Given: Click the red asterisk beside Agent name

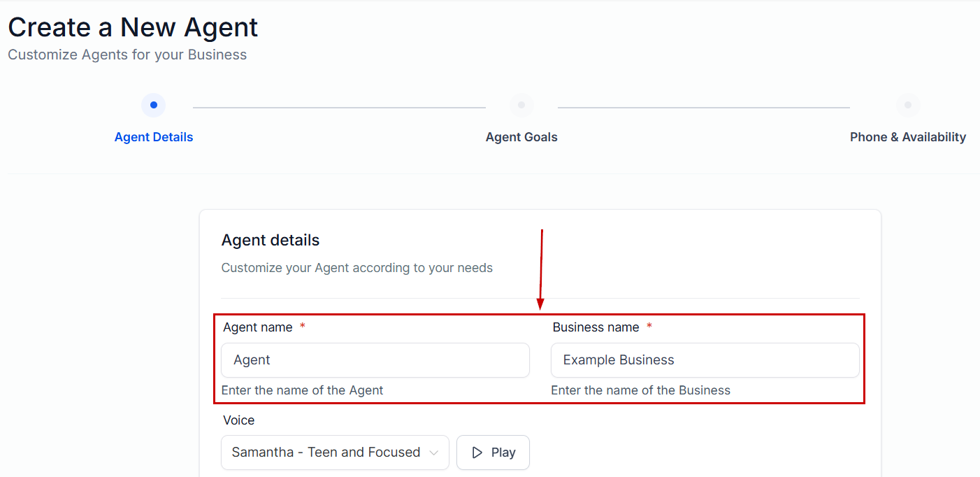Looking at the screenshot, I should [302, 327].
